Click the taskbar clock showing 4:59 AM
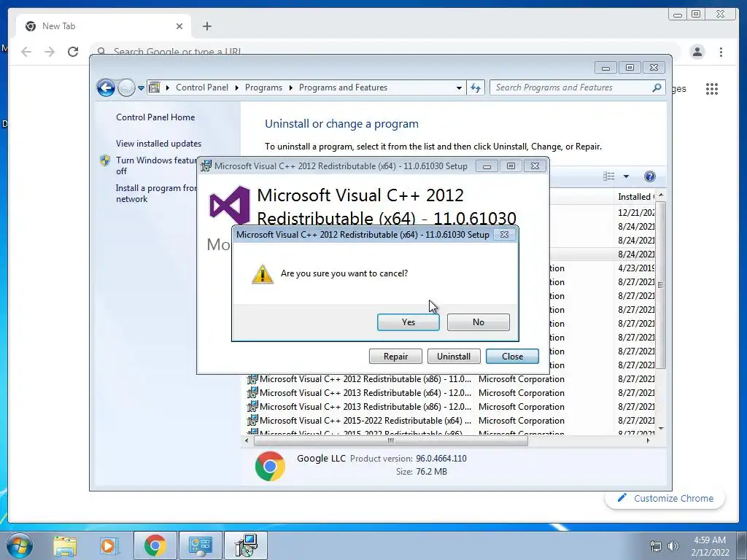 coord(710,546)
